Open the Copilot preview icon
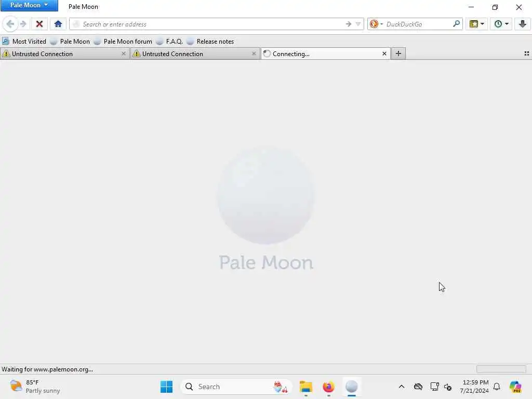This screenshot has width=532, height=399. (x=515, y=387)
